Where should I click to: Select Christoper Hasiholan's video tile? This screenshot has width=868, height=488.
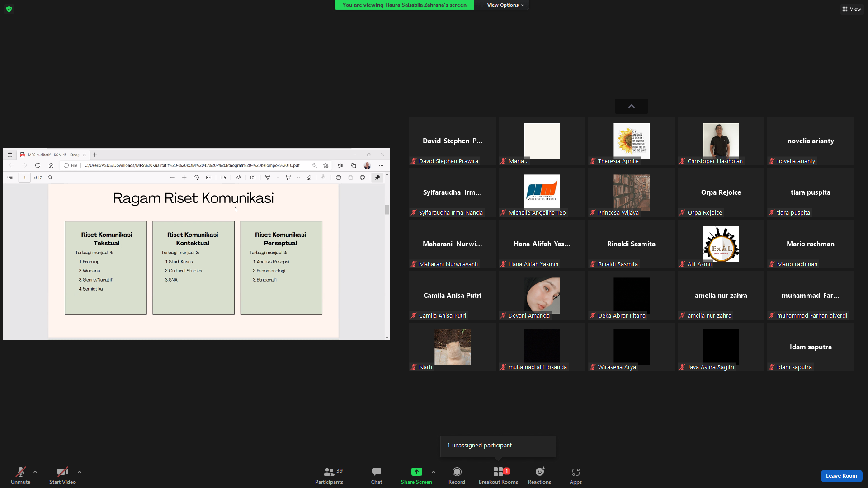[x=721, y=141]
